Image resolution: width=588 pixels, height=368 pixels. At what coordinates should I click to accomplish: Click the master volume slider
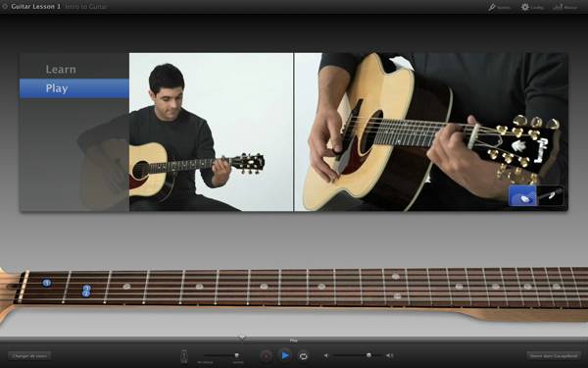click(357, 355)
